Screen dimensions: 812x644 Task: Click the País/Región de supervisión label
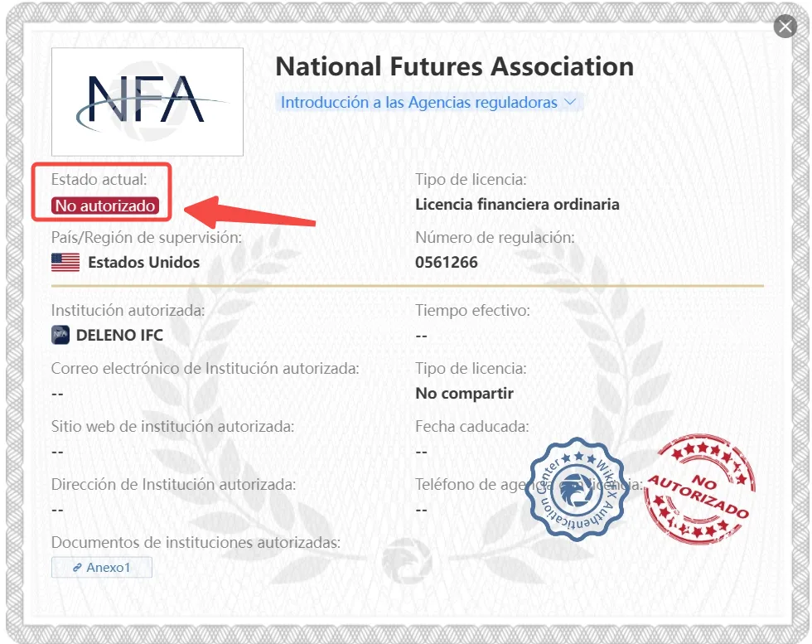click(x=147, y=237)
